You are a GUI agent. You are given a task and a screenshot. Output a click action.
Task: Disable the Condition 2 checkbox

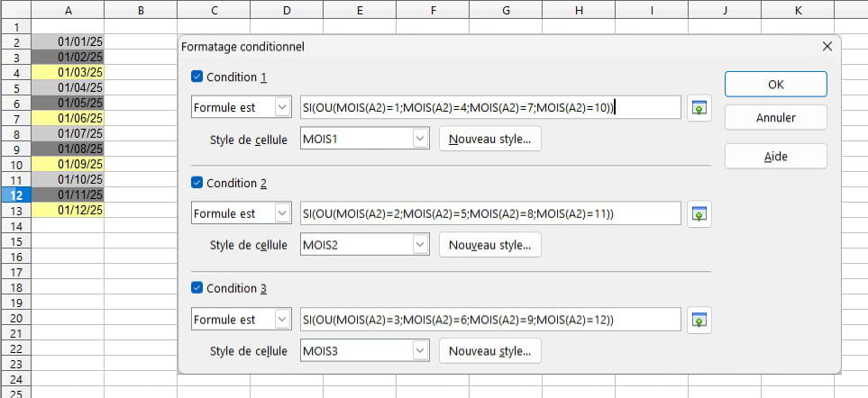tap(198, 183)
